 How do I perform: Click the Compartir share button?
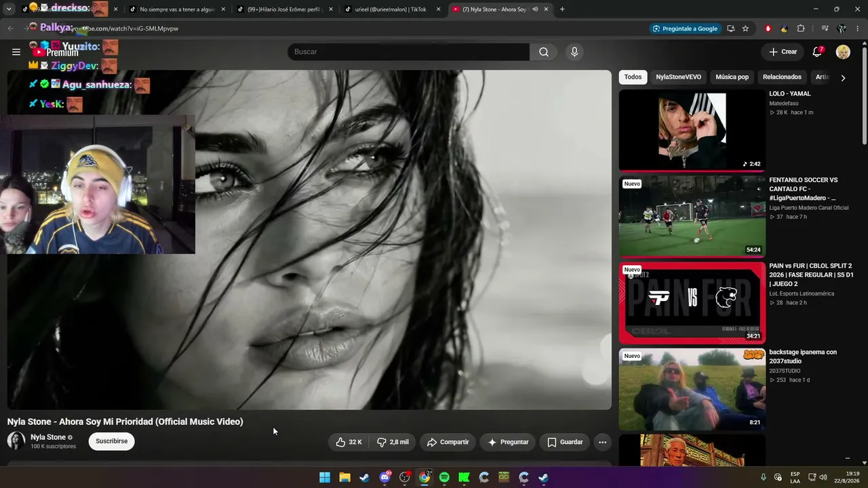448,442
